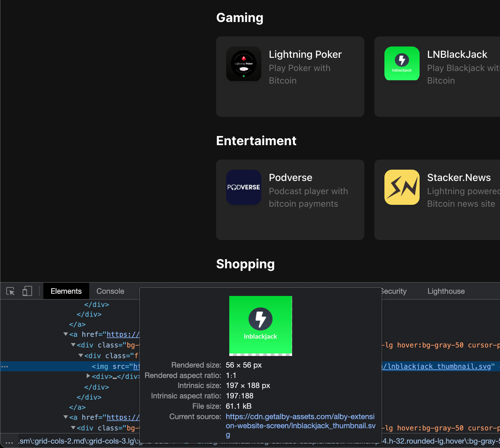The height and width of the screenshot is (448, 500).
Task: Open the Lighthouse tab
Action: click(x=446, y=291)
